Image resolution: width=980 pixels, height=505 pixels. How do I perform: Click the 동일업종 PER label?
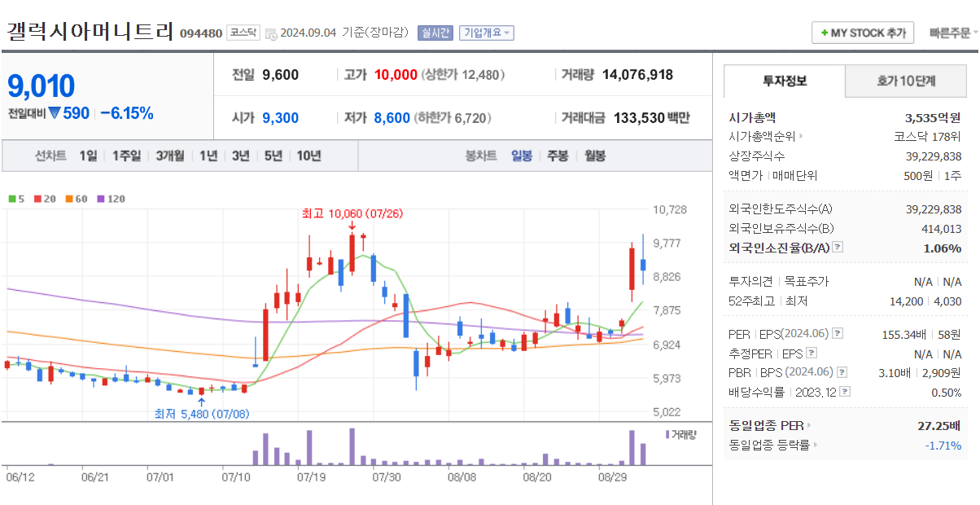coord(766,425)
